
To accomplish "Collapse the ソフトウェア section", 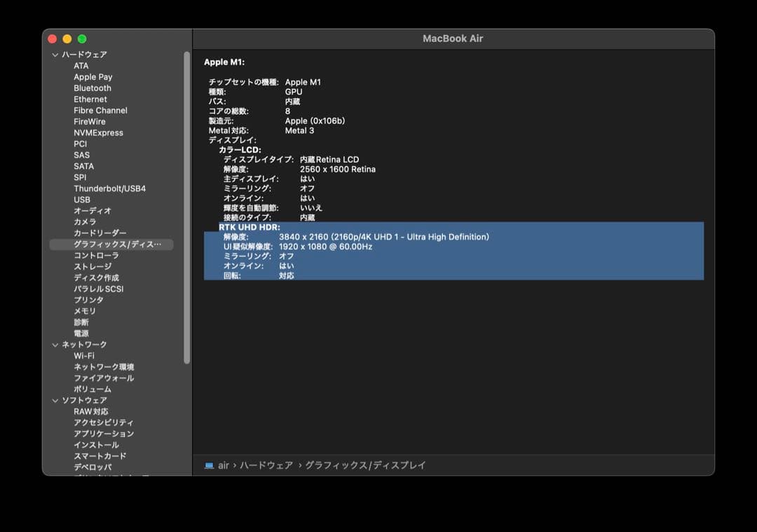I will point(55,400).
